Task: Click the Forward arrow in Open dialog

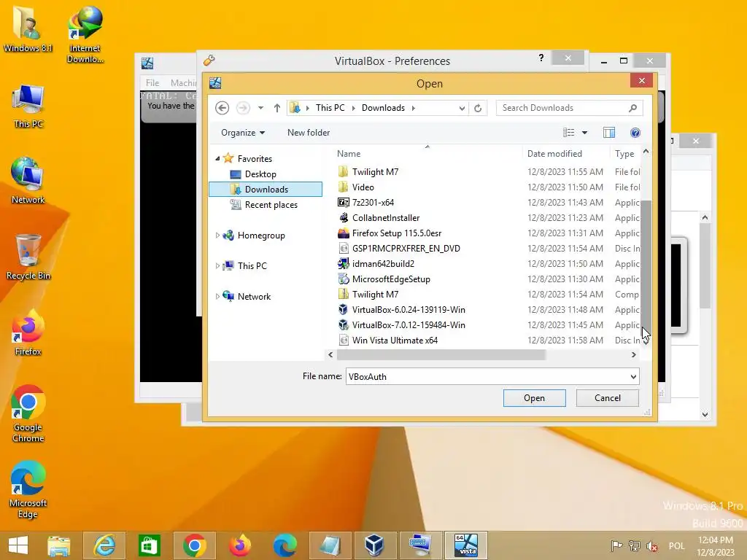Action: click(x=243, y=108)
